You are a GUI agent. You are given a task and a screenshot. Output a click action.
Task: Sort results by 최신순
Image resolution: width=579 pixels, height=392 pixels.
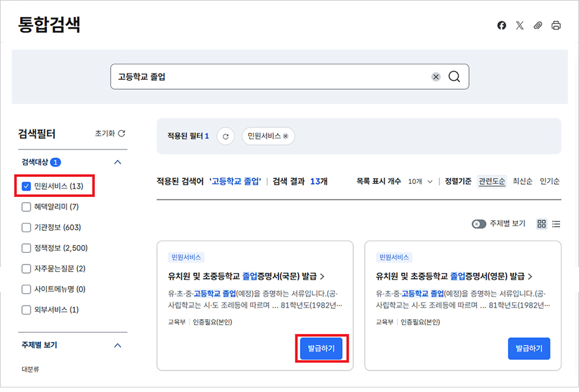click(522, 181)
